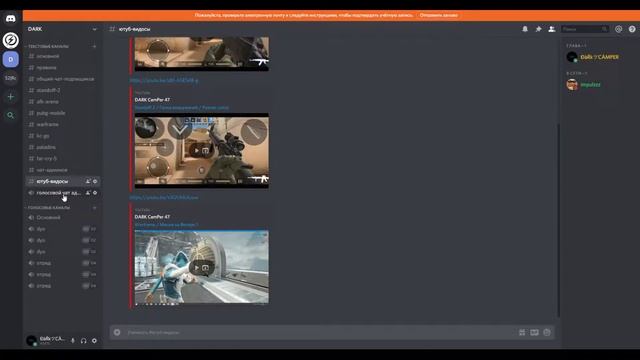
Task: Open help via the question mark icon
Action: tap(632, 29)
